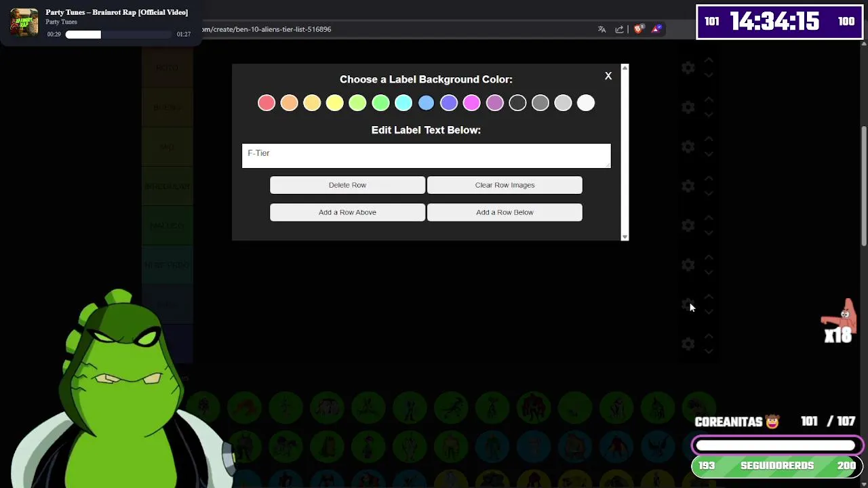The width and height of the screenshot is (868, 488).
Task: Choose the amber label color swatch
Action: [312, 103]
